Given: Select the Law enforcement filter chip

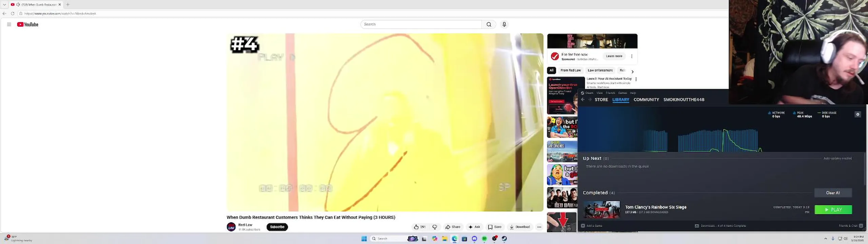Looking at the screenshot, I should coord(600,70).
